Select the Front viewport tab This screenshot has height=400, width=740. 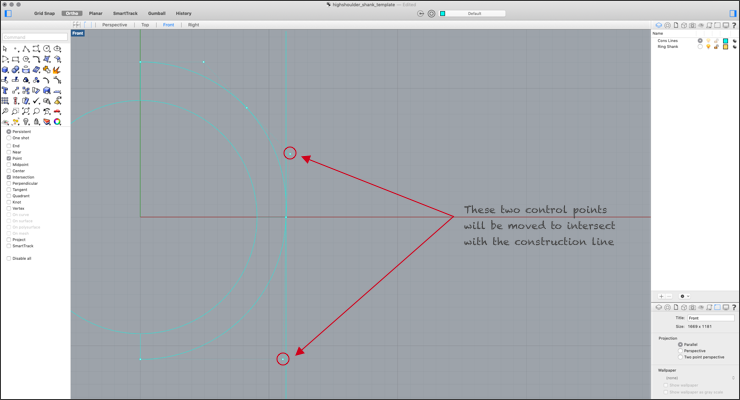point(168,25)
